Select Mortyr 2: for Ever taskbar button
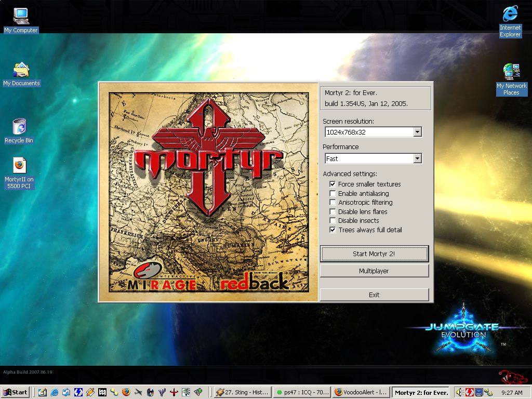532x399 pixels. click(x=421, y=392)
